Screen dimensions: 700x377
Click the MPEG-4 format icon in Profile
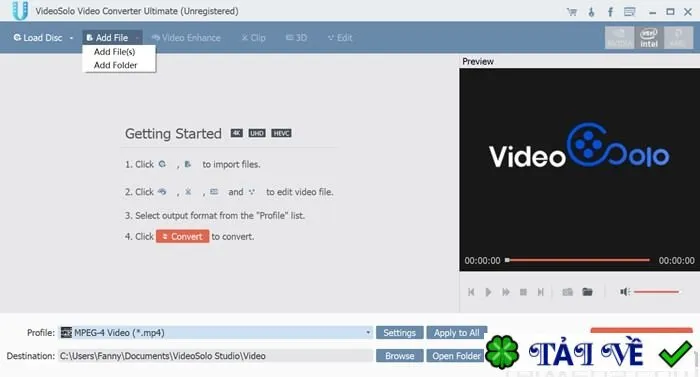(67, 332)
